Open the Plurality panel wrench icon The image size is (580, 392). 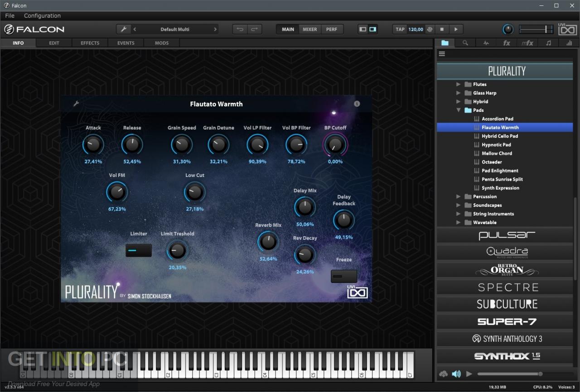[x=76, y=104]
